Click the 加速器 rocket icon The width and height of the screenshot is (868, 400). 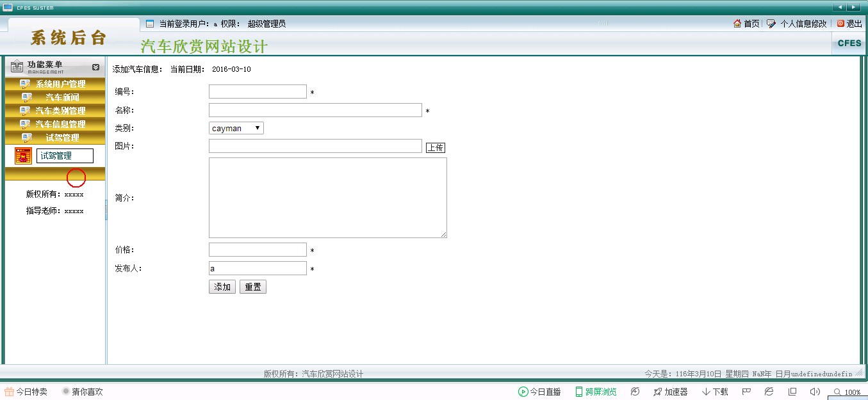(658, 392)
